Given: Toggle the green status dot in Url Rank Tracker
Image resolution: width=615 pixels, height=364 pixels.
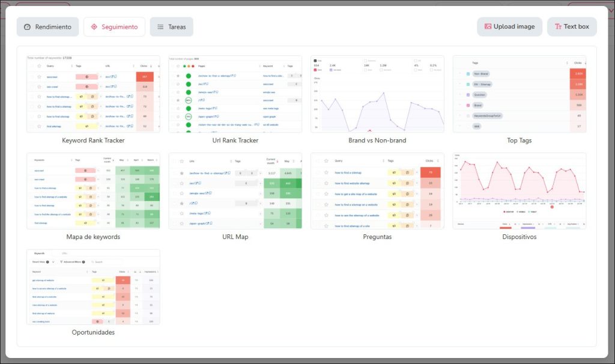Looking at the screenshot, I should (x=184, y=66).
